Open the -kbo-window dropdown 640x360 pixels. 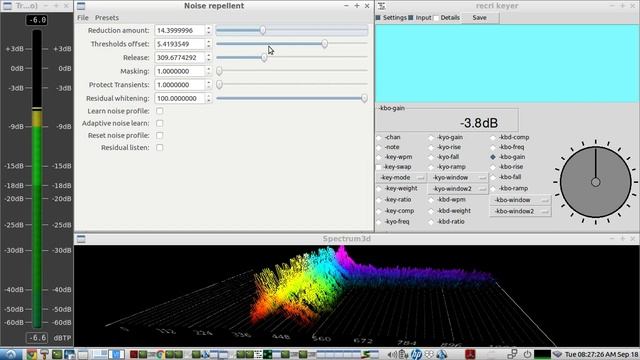tap(520, 200)
